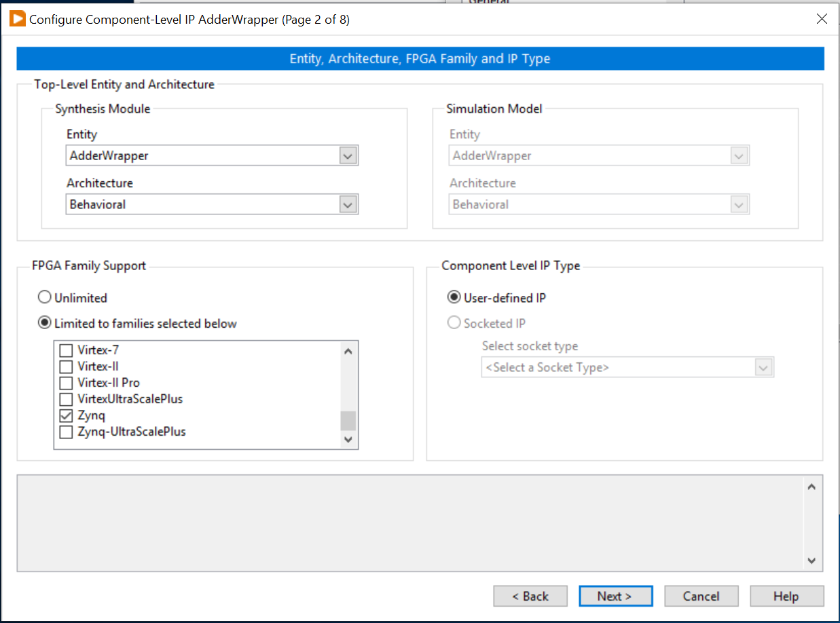Open the Synthesis Module Entity dropdown arrow
This screenshot has height=623, width=840.
click(x=348, y=155)
